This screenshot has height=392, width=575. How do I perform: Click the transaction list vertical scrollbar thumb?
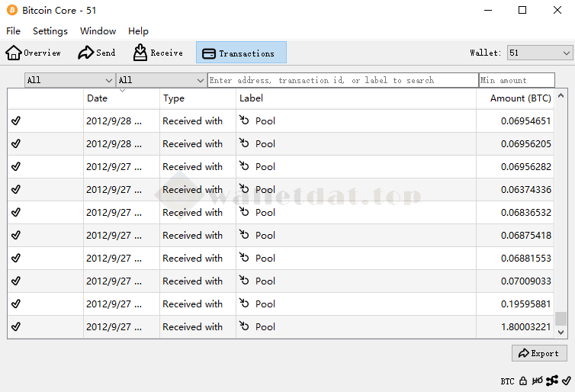tap(561, 318)
